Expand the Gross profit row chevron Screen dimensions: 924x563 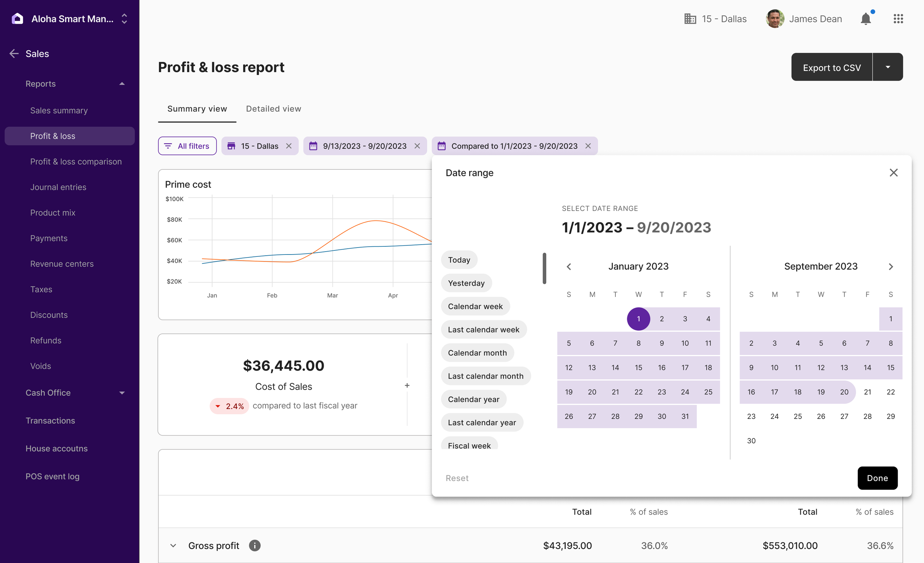[x=173, y=546]
